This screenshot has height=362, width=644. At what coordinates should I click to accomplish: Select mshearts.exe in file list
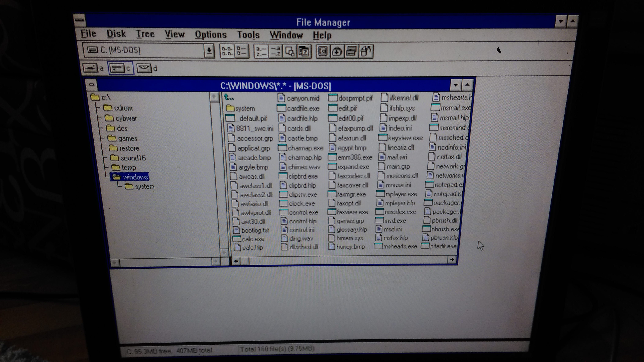coord(396,246)
